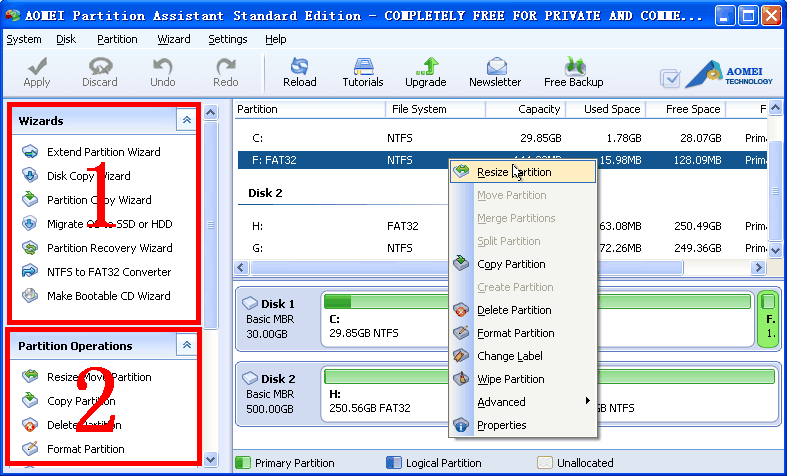Image resolution: width=787 pixels, height=476 pixels.
Task: Click the Migrate OS to SSD icon
Action: (30, 223)
